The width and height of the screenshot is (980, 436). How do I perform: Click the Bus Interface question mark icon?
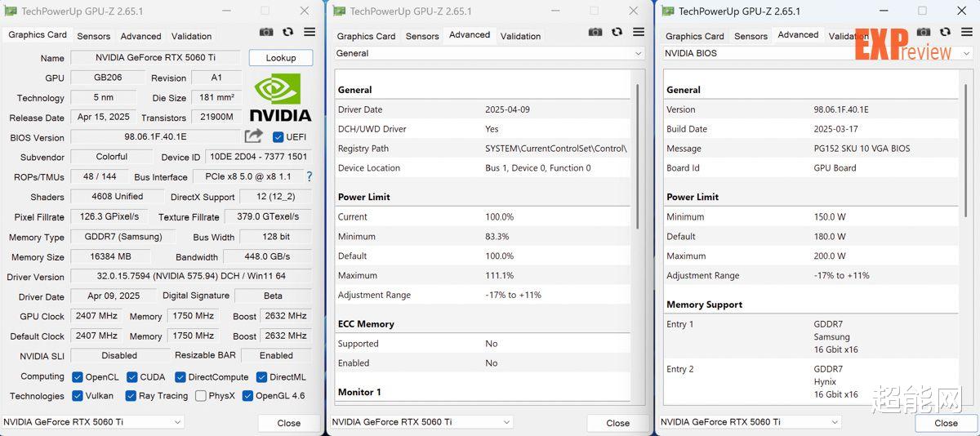tap(310, 176)
